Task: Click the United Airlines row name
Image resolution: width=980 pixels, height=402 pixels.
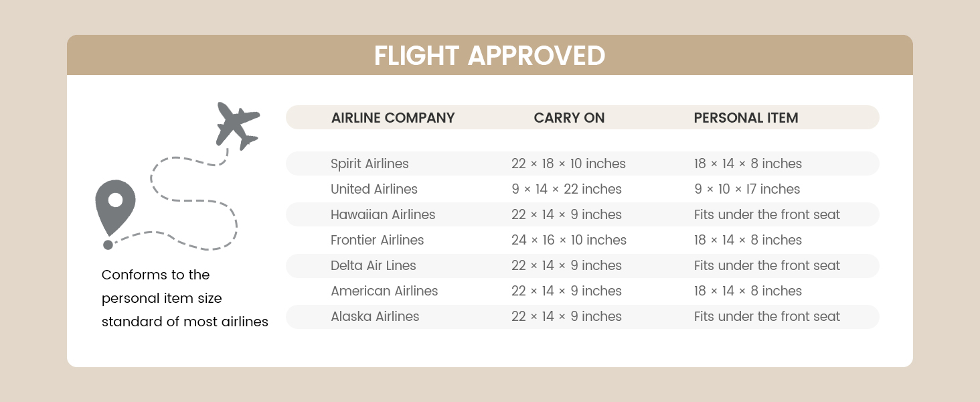Action: 374,189
